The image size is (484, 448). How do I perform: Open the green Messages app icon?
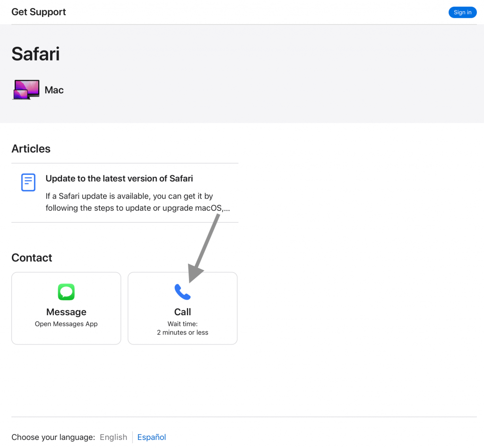coord(66,292)
